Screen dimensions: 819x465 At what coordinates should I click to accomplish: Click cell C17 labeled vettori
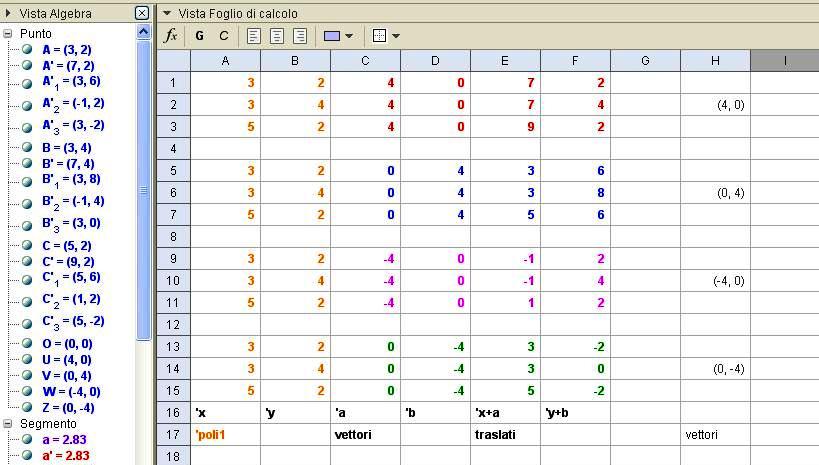[366, 435]
